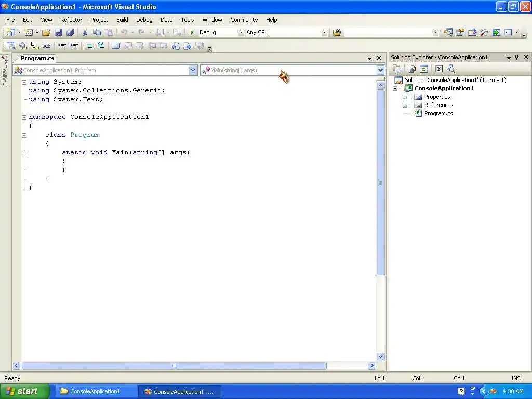Switch to ConsoleApplication1 folder taskbar button
The height and width of the screenshot is (399, 532).
click(96, 392)
